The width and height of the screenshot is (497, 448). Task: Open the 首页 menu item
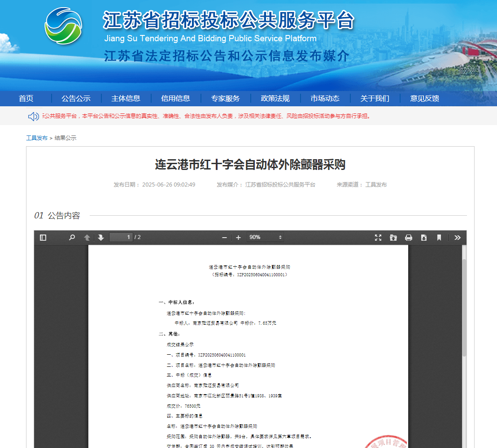click(26, 99)
